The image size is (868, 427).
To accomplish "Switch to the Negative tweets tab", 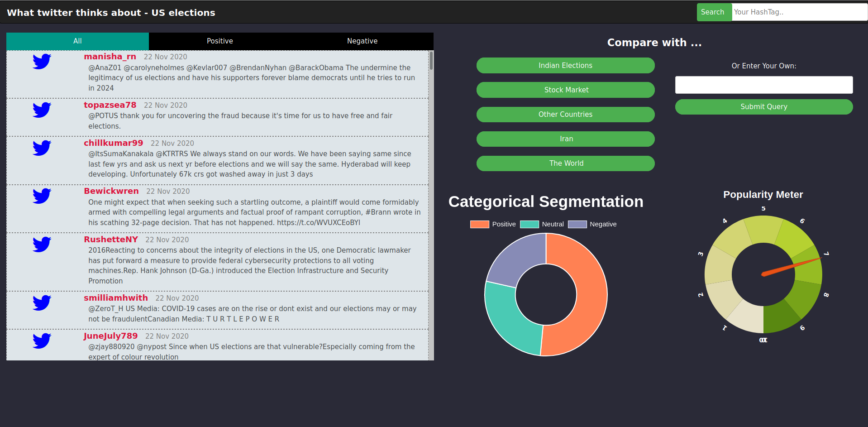I will tap(362, 41).
